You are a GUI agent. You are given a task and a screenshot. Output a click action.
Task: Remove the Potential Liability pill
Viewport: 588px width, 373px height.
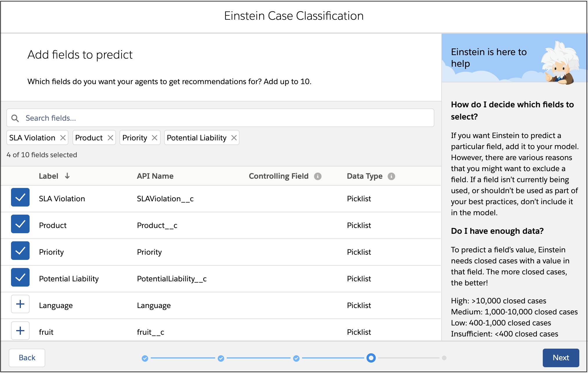[234, 138]
